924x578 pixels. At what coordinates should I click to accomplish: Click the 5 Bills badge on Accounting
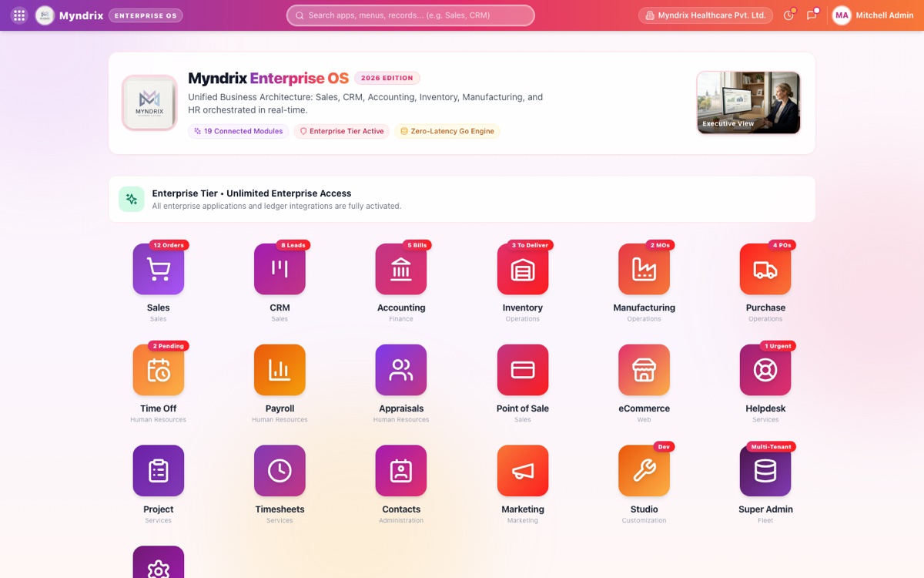(x=417, y=245)
